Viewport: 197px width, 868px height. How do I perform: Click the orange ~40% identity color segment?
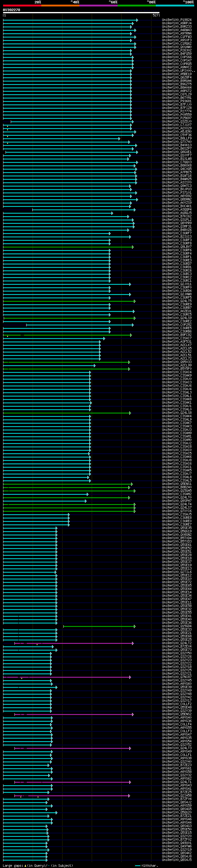60,6
